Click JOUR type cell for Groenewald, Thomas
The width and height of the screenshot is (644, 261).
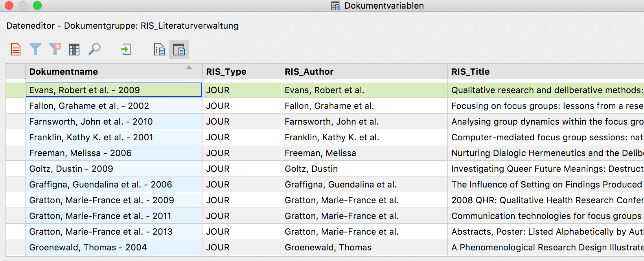point(218,248)
